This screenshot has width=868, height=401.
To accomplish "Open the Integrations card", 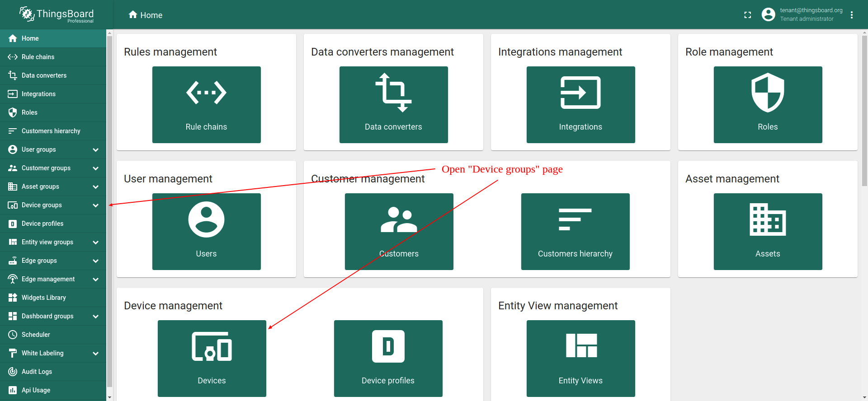I will coord(580,105).
